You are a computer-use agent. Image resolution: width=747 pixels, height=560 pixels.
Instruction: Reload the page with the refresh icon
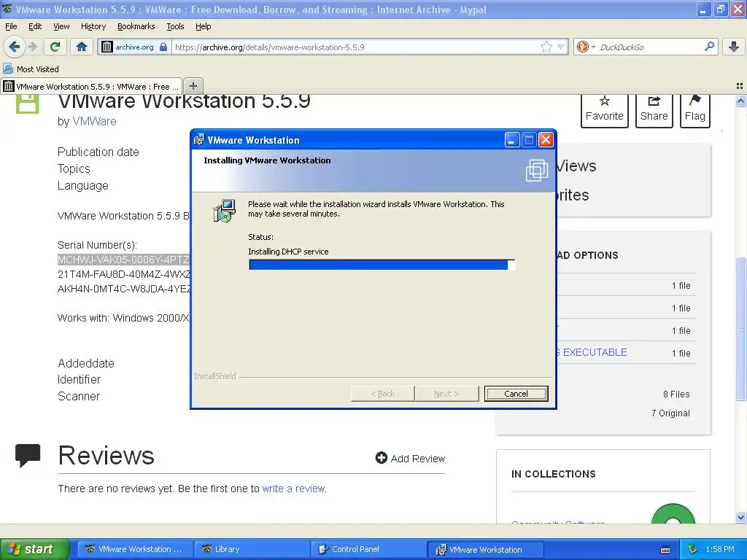pyautogui.click(x=55, y=47)
